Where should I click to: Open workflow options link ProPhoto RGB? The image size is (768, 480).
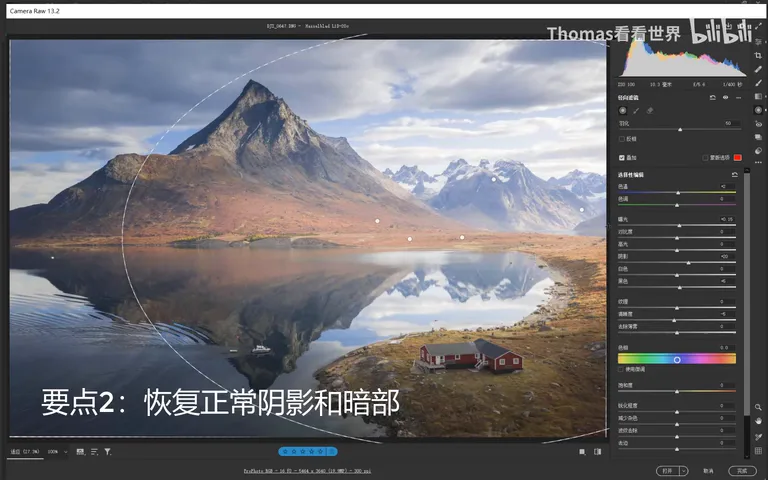click(x=307, y=471)
